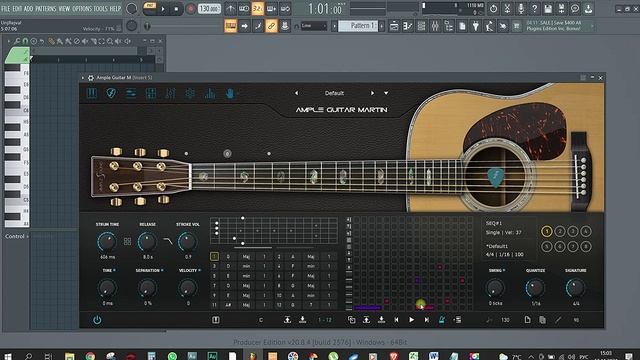Toggle the highlighted link/multilink button
The width and height of the screenshot is (640, 360).
[271, 26]
